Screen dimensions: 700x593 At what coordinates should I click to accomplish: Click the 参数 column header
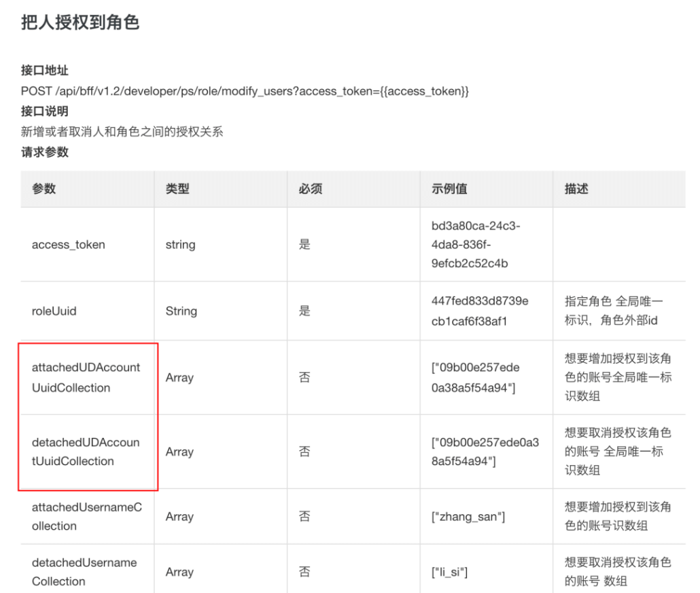pos(44,189)
